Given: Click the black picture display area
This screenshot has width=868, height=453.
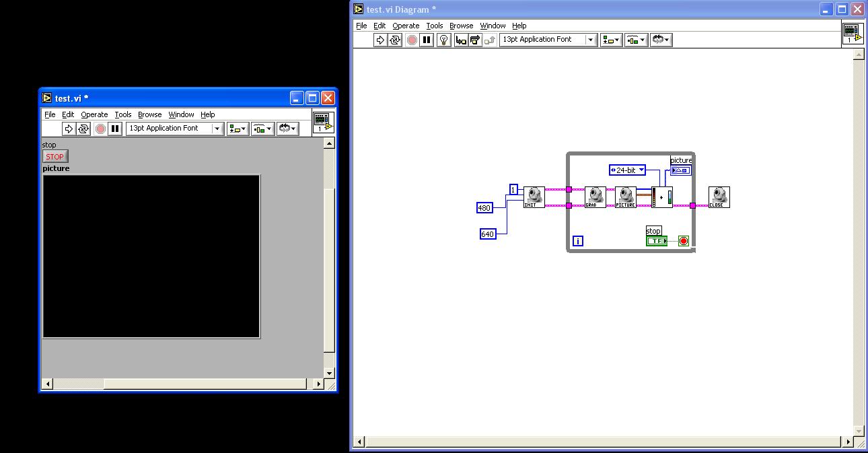Looking at the screenshot, I should [x=151, y=256].
